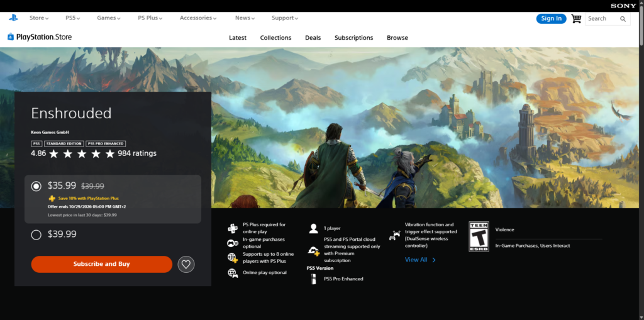
Task: Open the Browse store tab
Action: coord(397,38)
